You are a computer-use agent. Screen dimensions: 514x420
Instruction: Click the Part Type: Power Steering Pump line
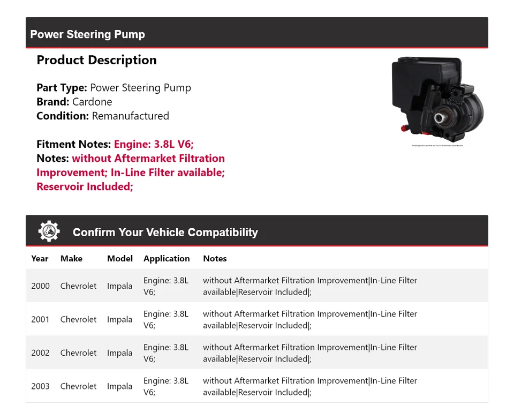[x=114, y=88]
